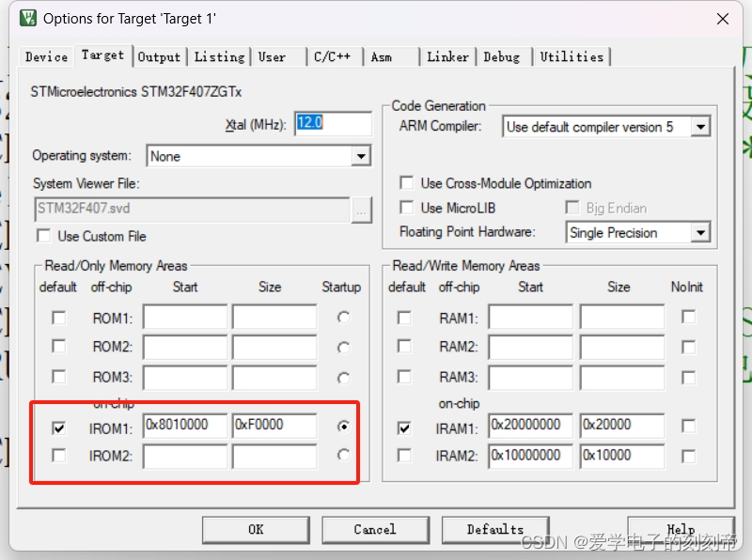Screen dimensions: 752x560
Task: Go to the Utilities tab
Action: 572,57
